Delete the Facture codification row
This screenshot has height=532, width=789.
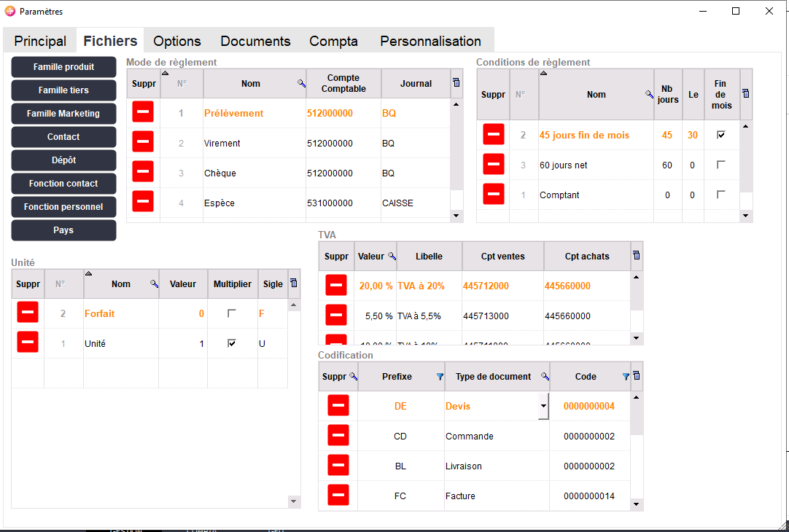(x=338, y=496)
